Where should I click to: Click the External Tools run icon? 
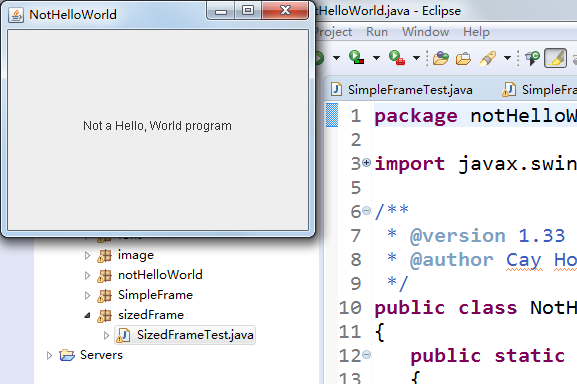click(397, 57)
